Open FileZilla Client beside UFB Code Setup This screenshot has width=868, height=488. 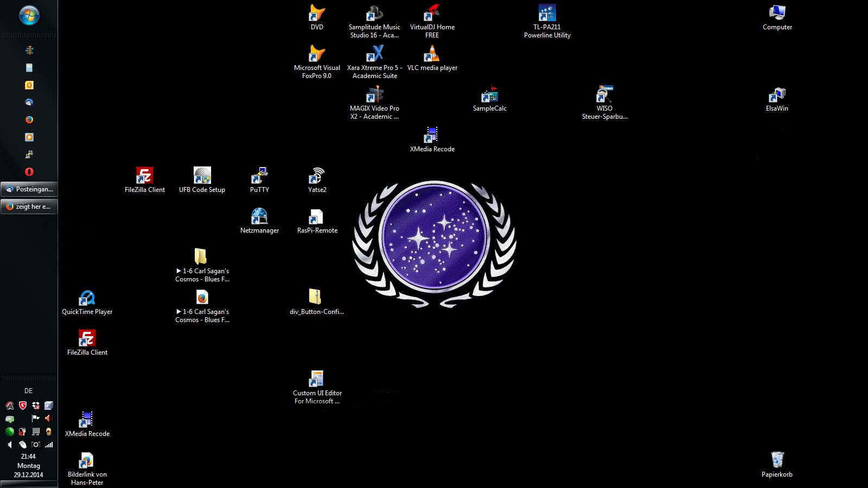pyautogui.click(x=145, y=180)
